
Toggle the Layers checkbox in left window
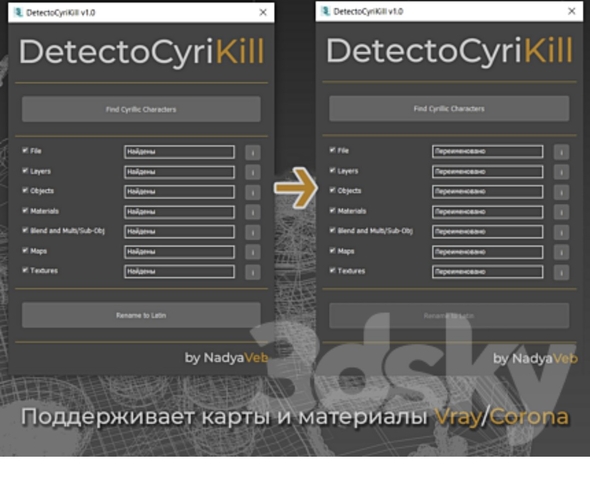[x=25, y=170]
